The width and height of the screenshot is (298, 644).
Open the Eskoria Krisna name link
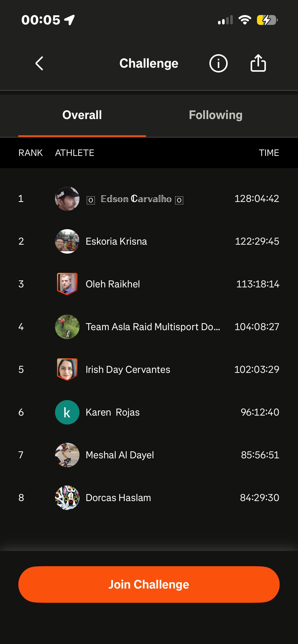point(116,241)
